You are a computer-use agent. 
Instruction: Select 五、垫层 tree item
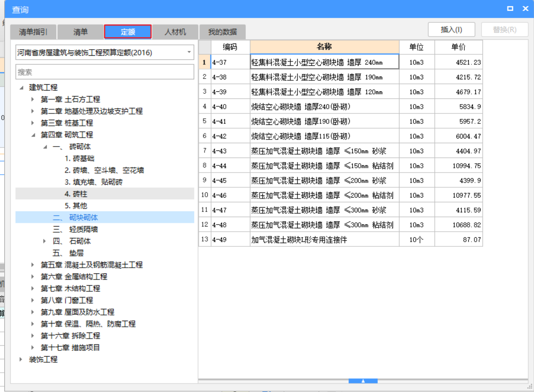click(68, 253)
